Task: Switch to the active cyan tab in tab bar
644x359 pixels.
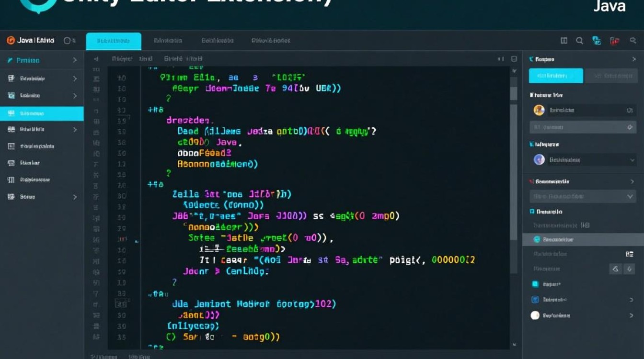Action: pos(114,41)
